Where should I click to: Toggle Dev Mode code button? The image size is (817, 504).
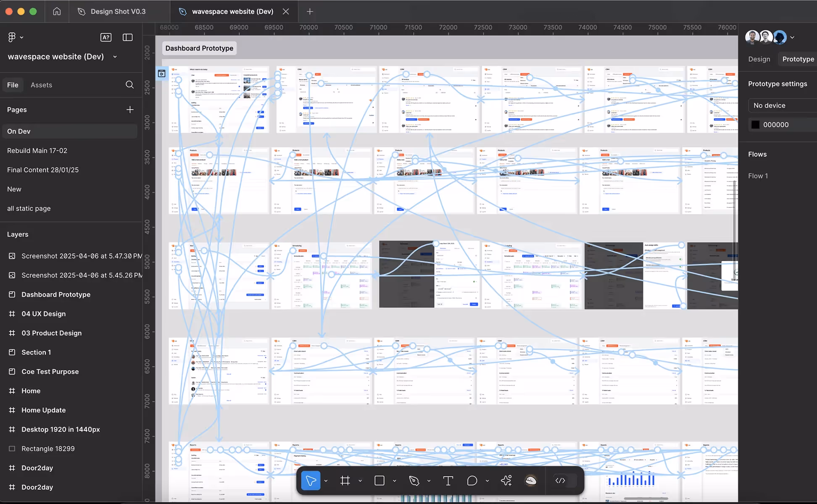click(x=560, y=480)
